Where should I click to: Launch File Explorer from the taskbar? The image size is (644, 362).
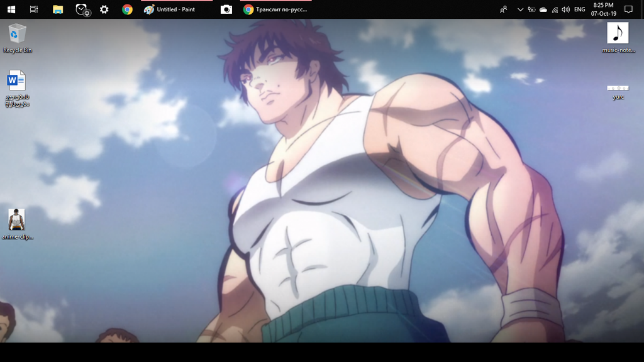[58, 9]
